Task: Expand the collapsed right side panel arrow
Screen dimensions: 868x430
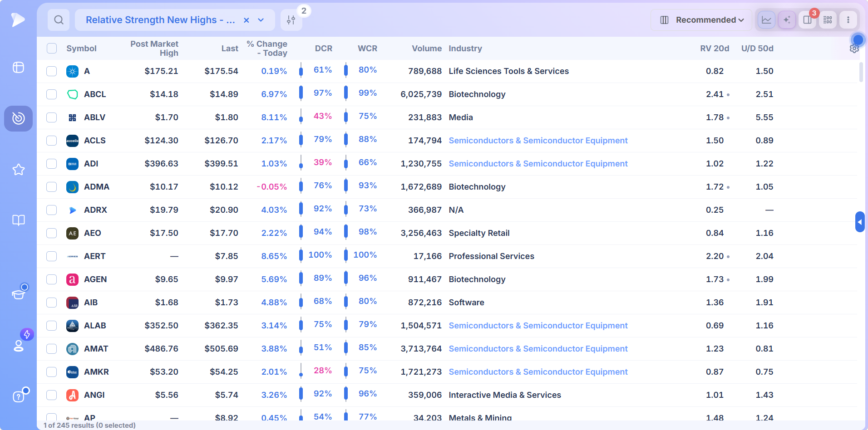Action: point(860,222)
